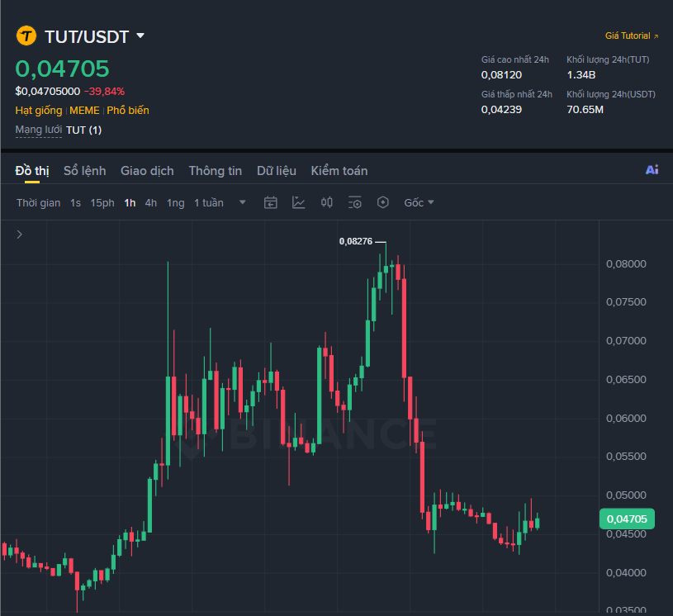
Task: Click the 24h high value 0,08120
Action: pyautogui.click(x=501, y=75)
